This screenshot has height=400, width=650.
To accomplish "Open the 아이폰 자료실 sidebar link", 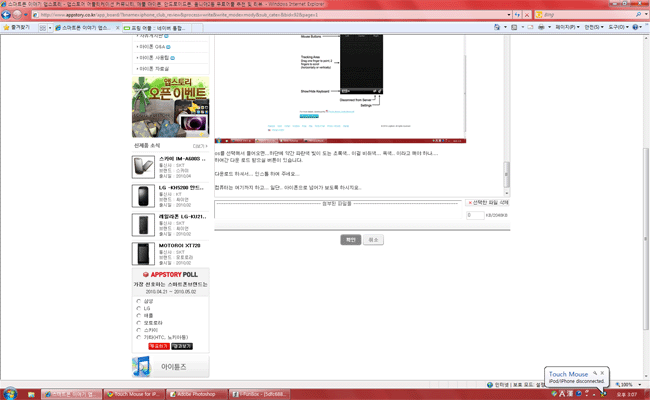I will [x=154, y=68].
